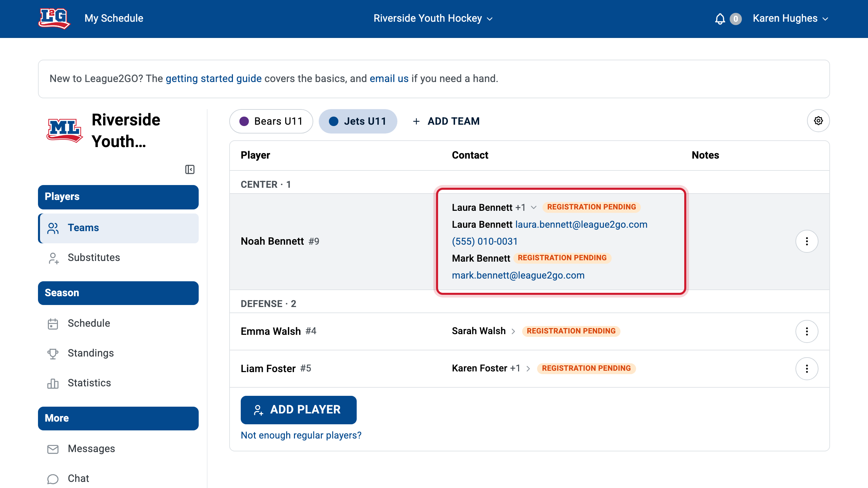868x488 pixels.
Task: Click the Substitutes person-plus icon
Action: [53, 258]
